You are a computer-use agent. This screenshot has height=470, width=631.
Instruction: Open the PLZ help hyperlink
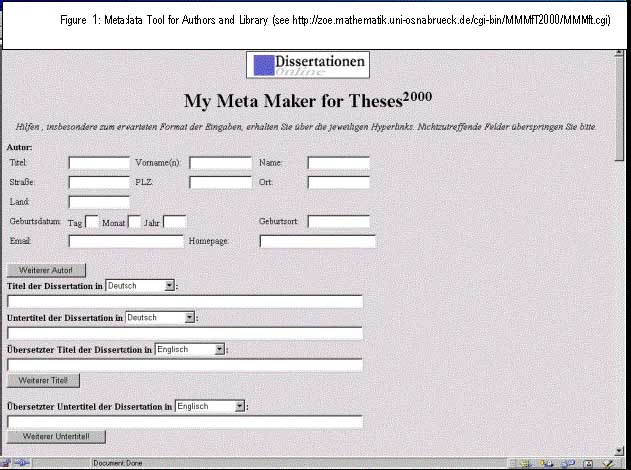pos(144,182)
